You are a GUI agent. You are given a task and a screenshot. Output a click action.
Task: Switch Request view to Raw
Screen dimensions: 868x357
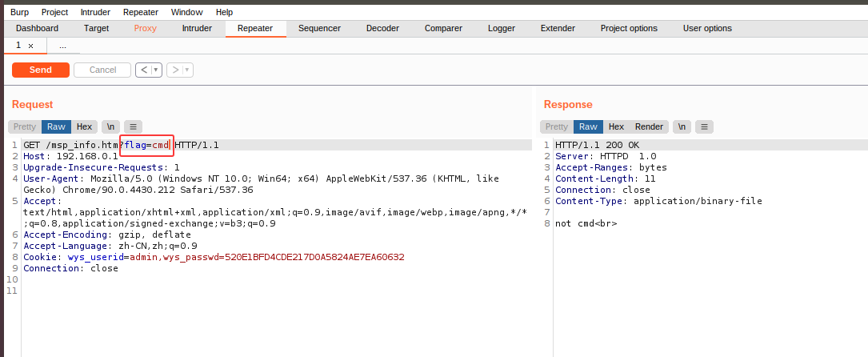[x=56, y=126]
